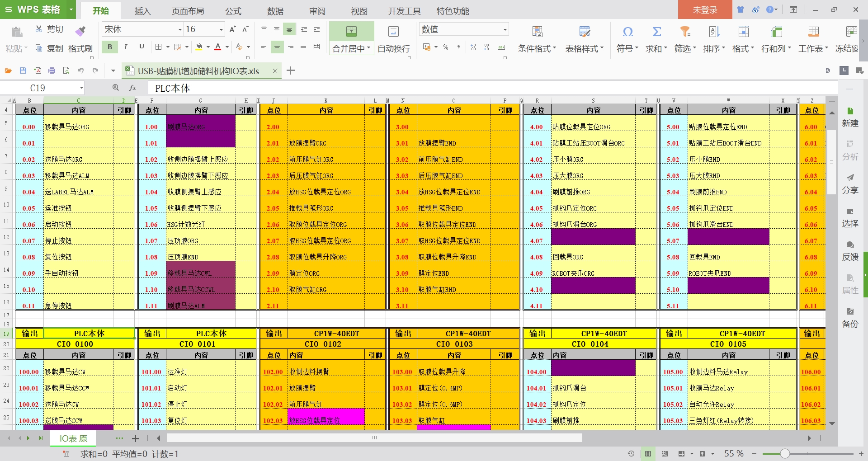
Task: Open conditional formatting (条件格式) menu
Action: pyautogui.click(x=537, y=39)
